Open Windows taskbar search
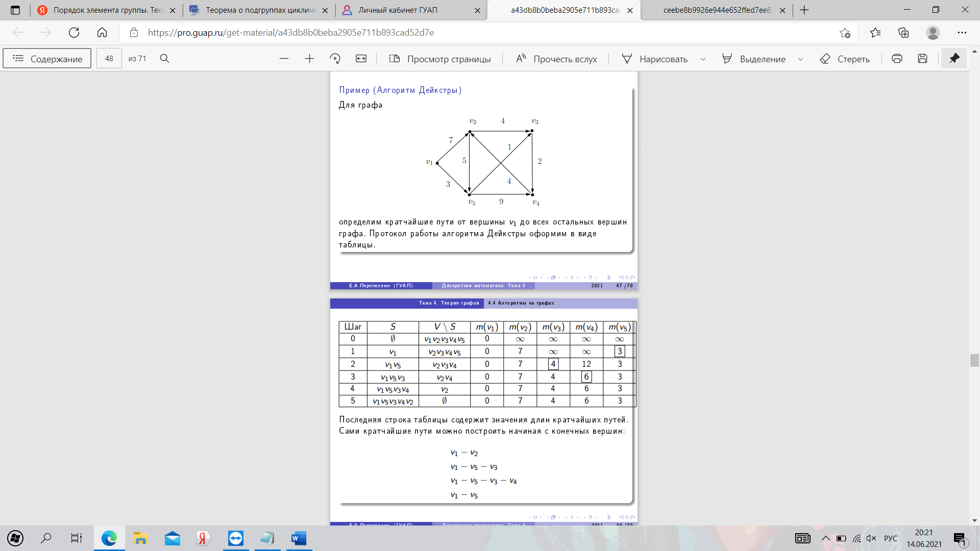Screen dimensions: 980x551 pyautogui.click(x=46, y=538)
